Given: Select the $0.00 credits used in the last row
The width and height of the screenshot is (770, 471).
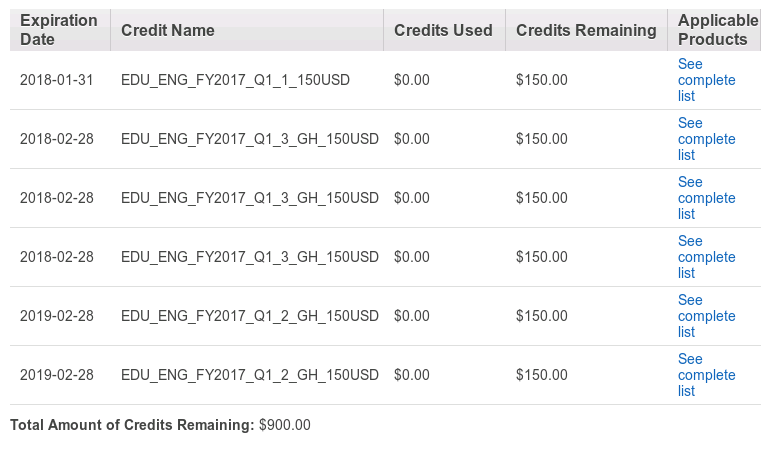Looking at the screenshot, I should click(x=412, y=375).
